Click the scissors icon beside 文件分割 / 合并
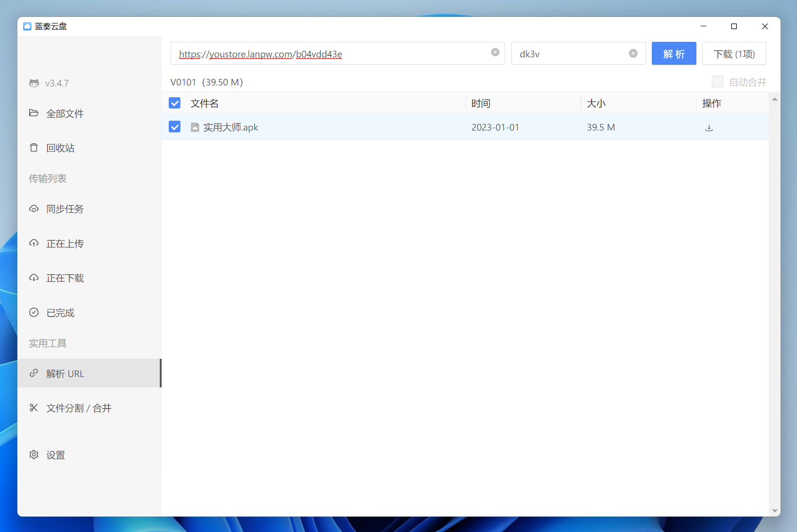The width and height of the screenshot is (797, 532). (x=34, y=408)
